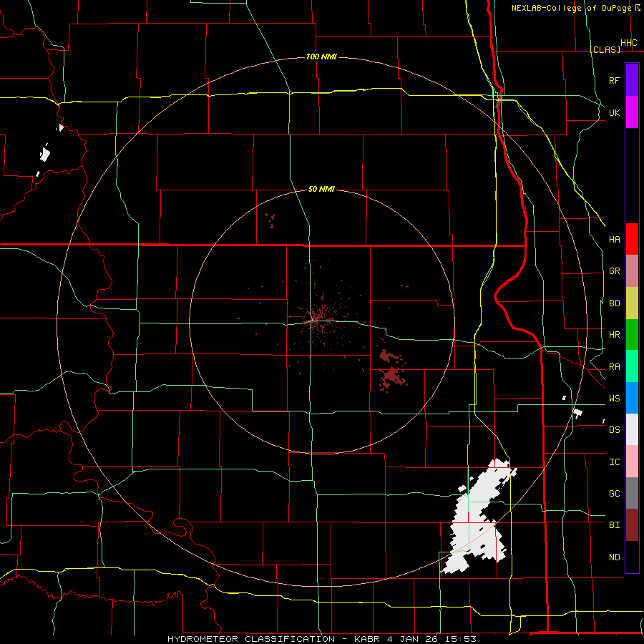
Task: Click the '50 NMI' range ring label
Action: coord(321,189)
